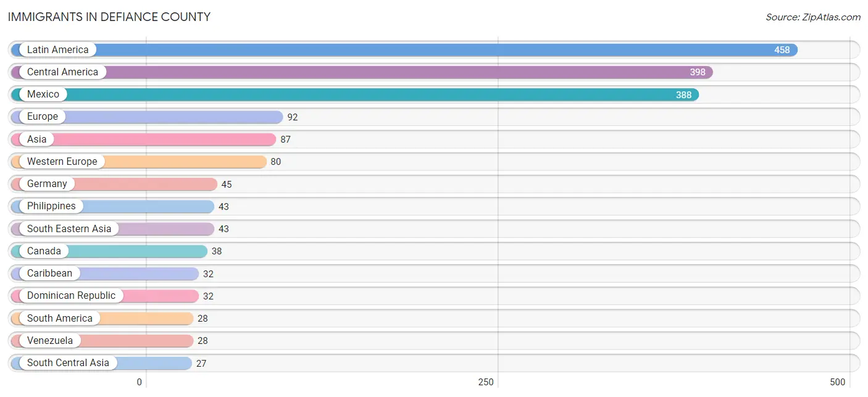Image resolution: width=868 pixels, height=397 pixels.
Task: Click the Canada bar label
Action: click(x=44, y=251)
